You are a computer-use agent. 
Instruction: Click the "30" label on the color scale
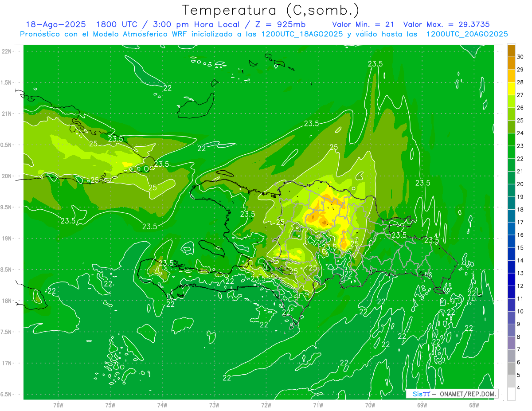520,57
